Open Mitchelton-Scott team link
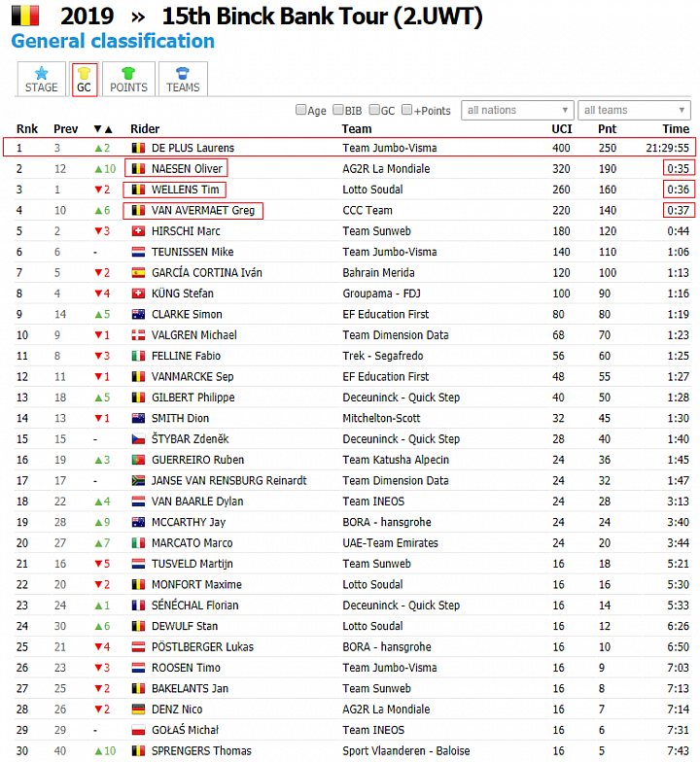This screenshot has width=700, height=762. [381, 418]
